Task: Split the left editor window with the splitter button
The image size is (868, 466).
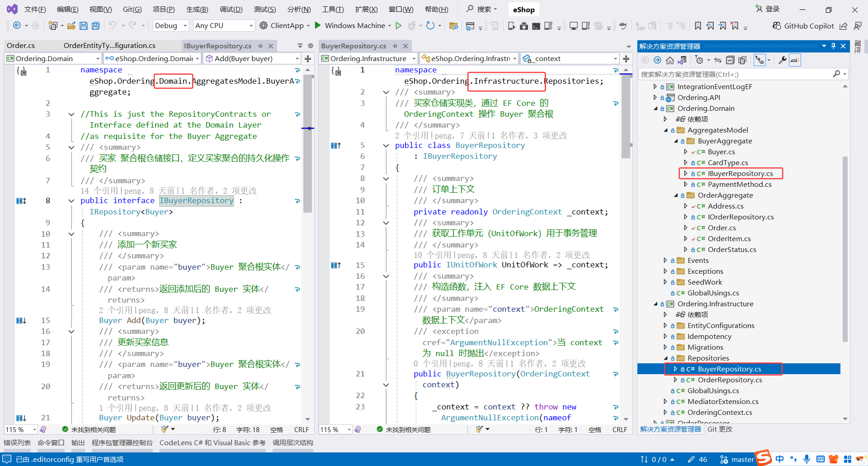Action: (x=308, y=59)
